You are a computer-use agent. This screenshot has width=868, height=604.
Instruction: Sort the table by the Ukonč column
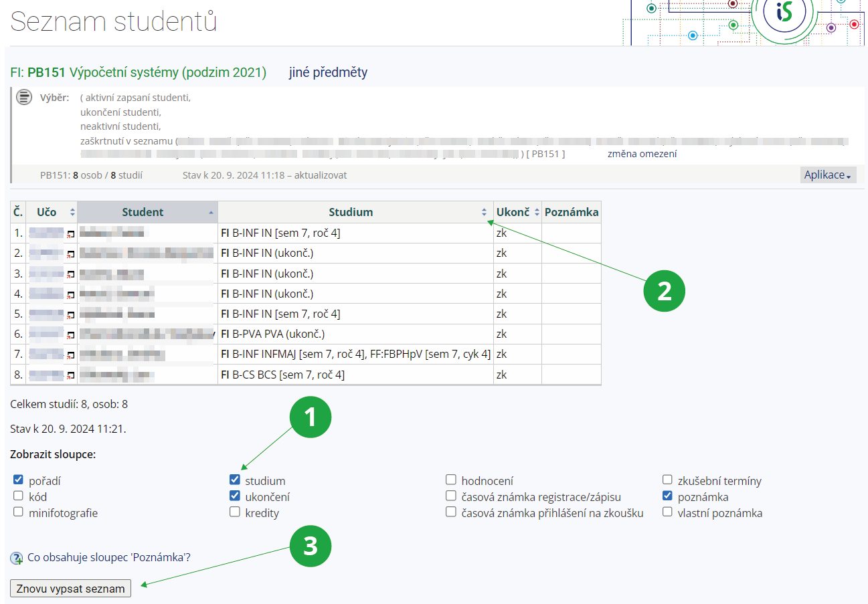(517, 212)
